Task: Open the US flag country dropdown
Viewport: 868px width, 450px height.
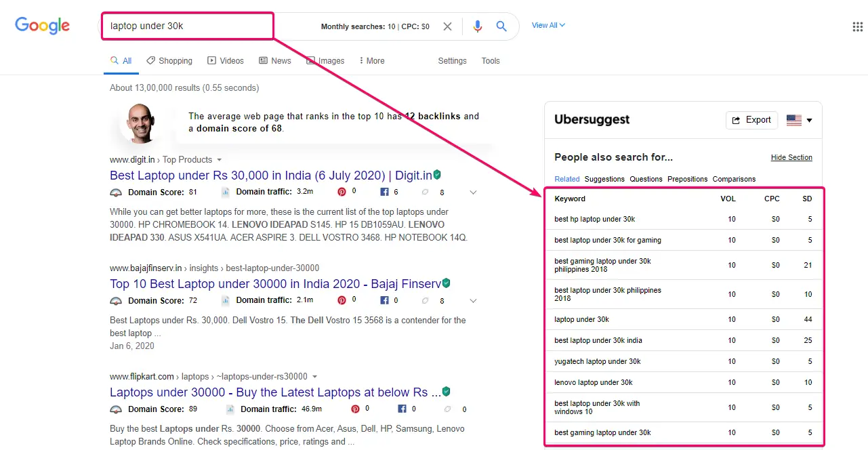Action: (800, 120)
